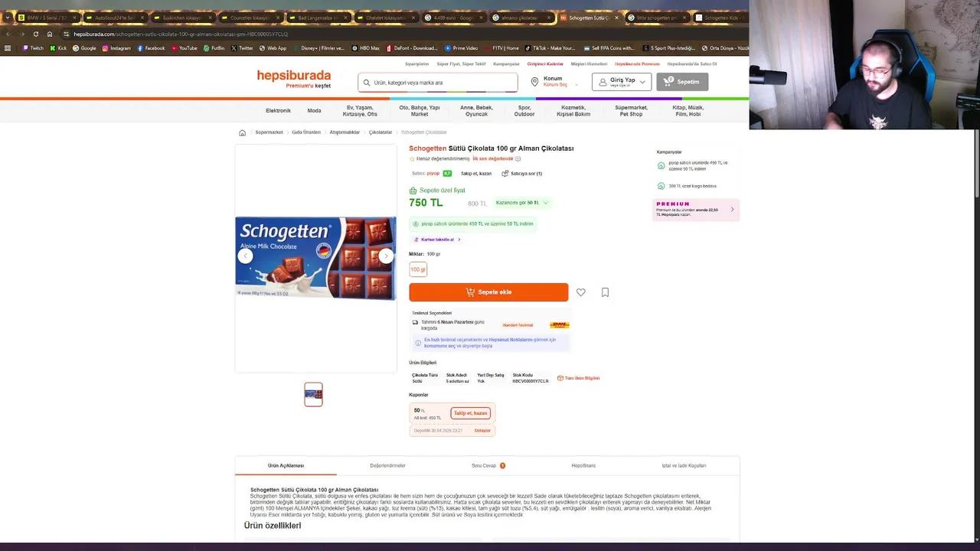Expand the Giriş Yap account dropdown
Image resolution: width=980 pixels, height=551 pixels.
tap(642, 82)
